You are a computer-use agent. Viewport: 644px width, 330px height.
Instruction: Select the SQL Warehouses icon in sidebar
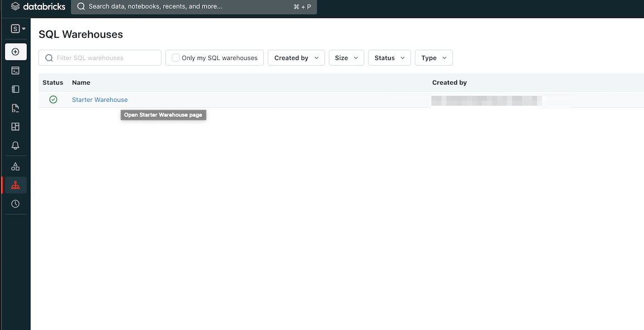coord(16,185)
